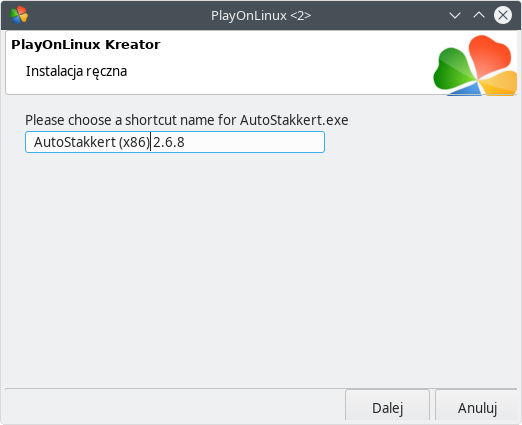This screenshot has height=425, width=522.
Task: Place cursor on "2.6.8" in name field
Action: tap(169, 142)
